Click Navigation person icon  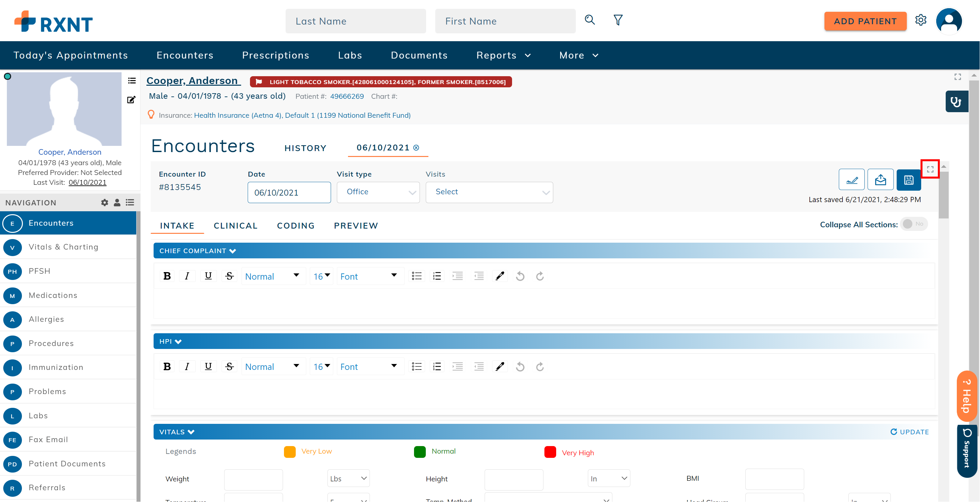point(117,203)
